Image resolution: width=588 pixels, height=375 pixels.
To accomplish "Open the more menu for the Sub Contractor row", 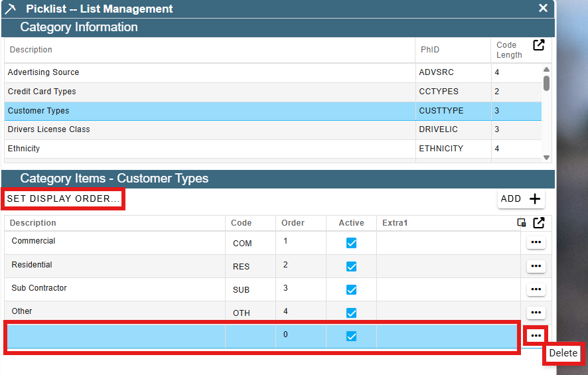I will (536, 289).
